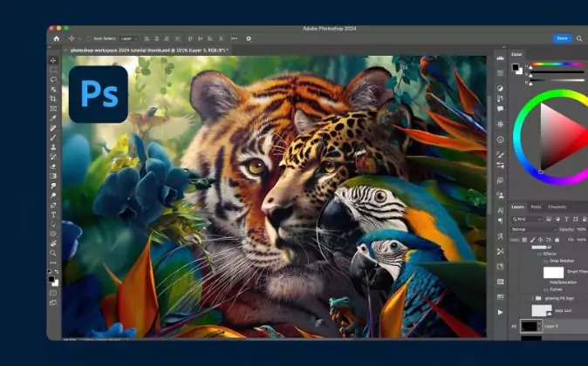588x366 pixels.
Task: Select the Crop tool
Action: click(x=53, y=98)
